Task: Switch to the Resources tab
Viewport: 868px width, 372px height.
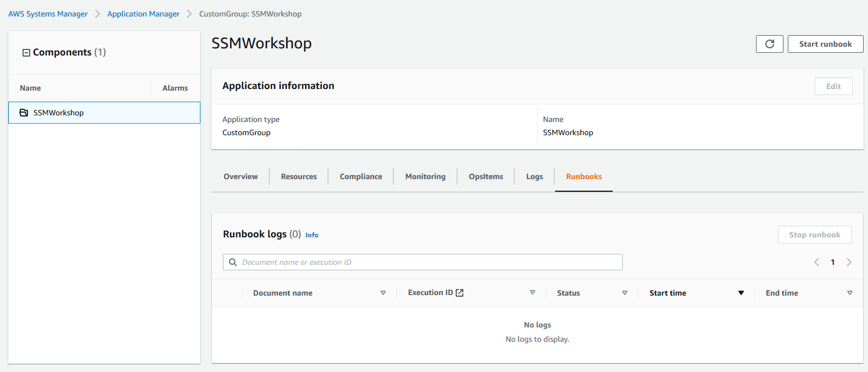Action: point(299,176)
